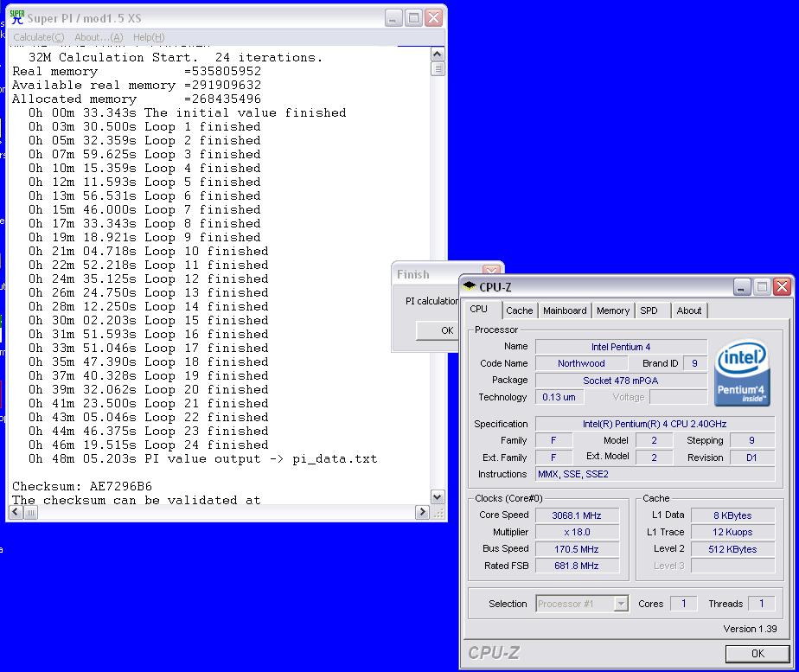Click OK at the bottom of CPU-Z

point(757,653)
